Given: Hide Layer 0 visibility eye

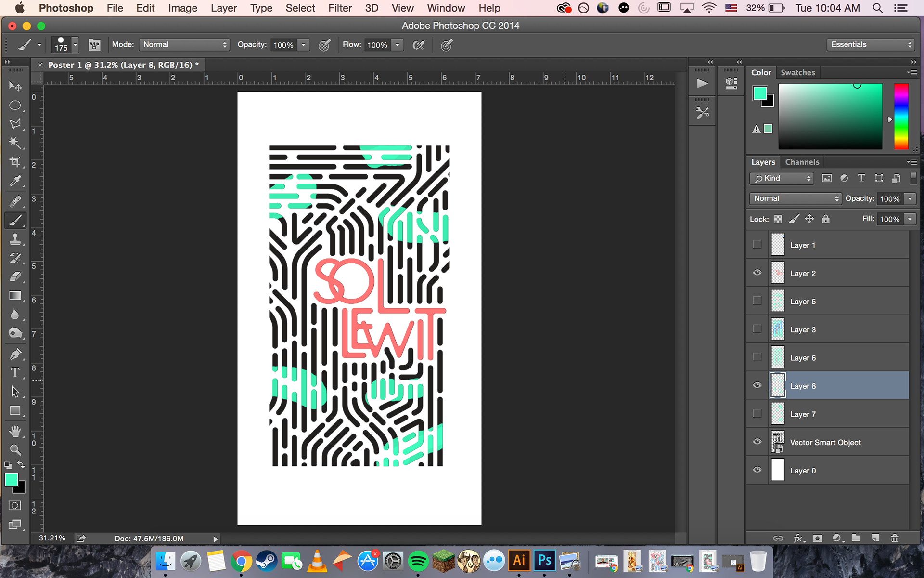Looking at the screenshot, I should pos(757,470).
